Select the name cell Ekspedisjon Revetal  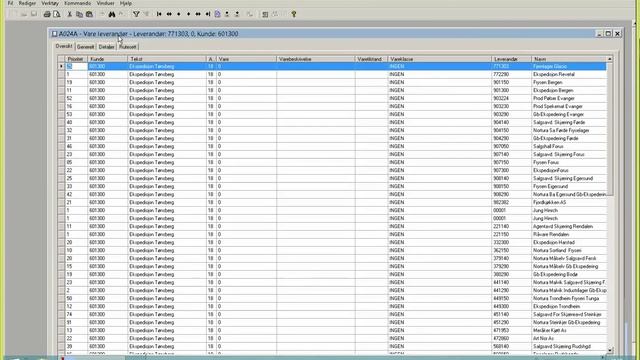(x=569, y=74)
